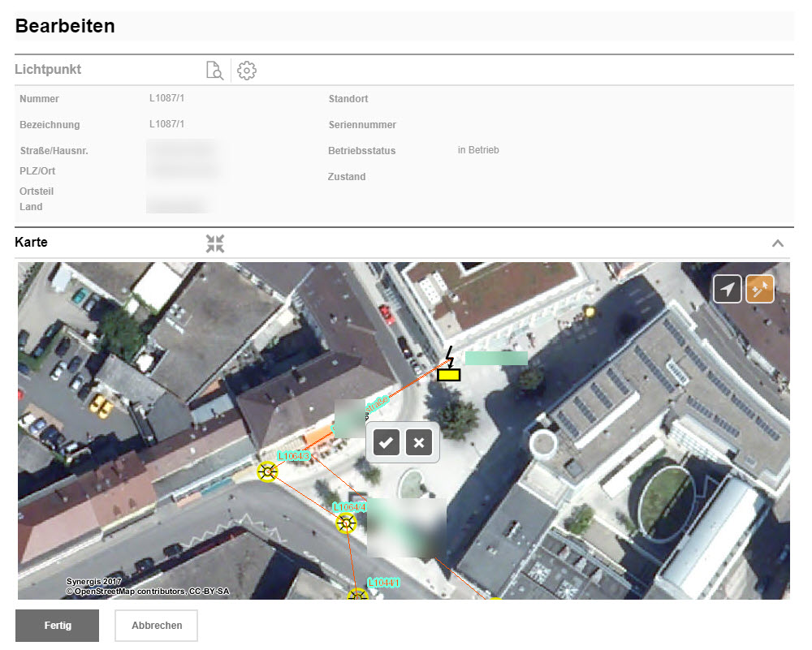The width and height of the screenshot is (812, 650).
Task: Cancel map edit with X button
Action: point(419,442)
